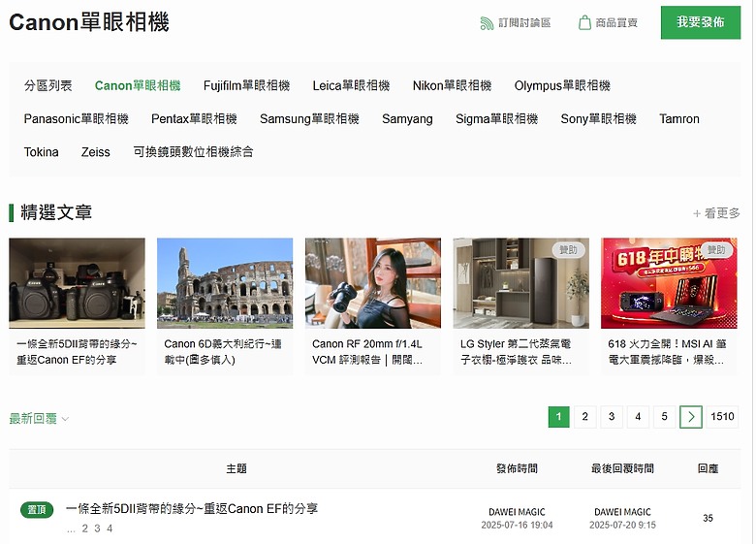Open 商品買賣 marketplace link
Image resolution: width=756 pixels, height=544 pixels.
point(616,22)
